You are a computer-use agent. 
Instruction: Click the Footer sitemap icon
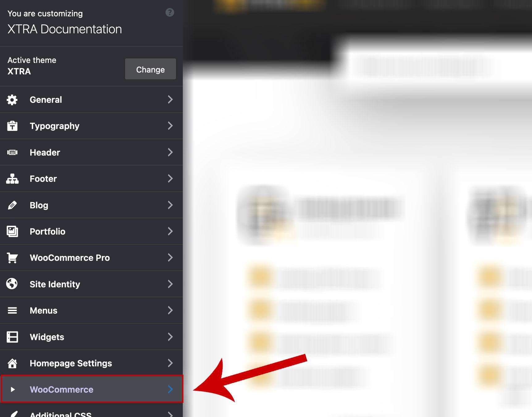coord(12,179)
